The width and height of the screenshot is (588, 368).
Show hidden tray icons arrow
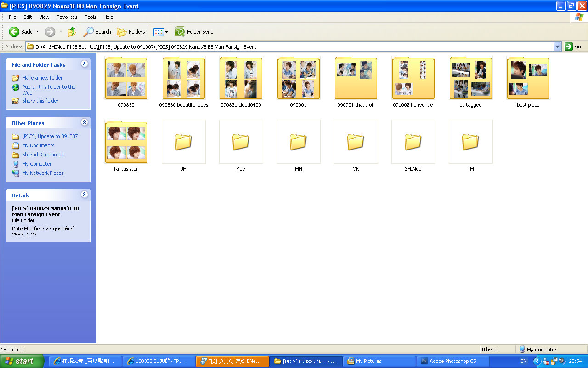tap(537, 361)
